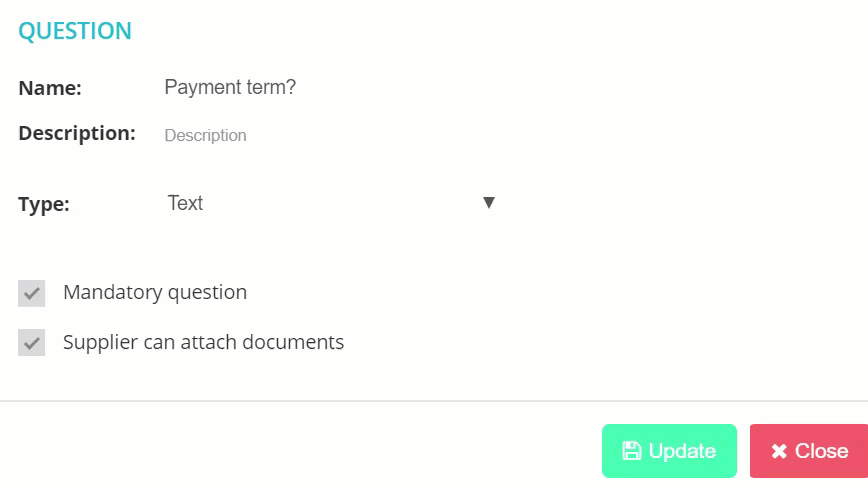Select the Type combo box showing Text

click(331, 203)
